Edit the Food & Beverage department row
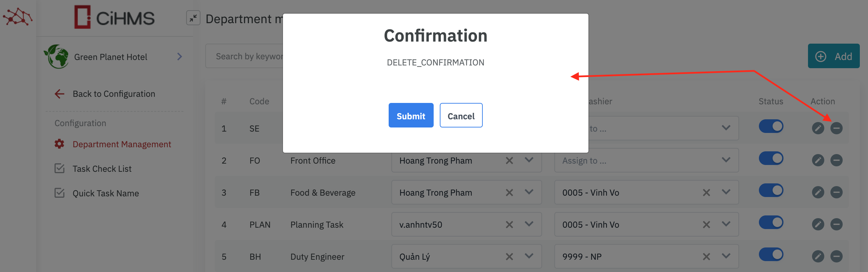 point(818,192)
